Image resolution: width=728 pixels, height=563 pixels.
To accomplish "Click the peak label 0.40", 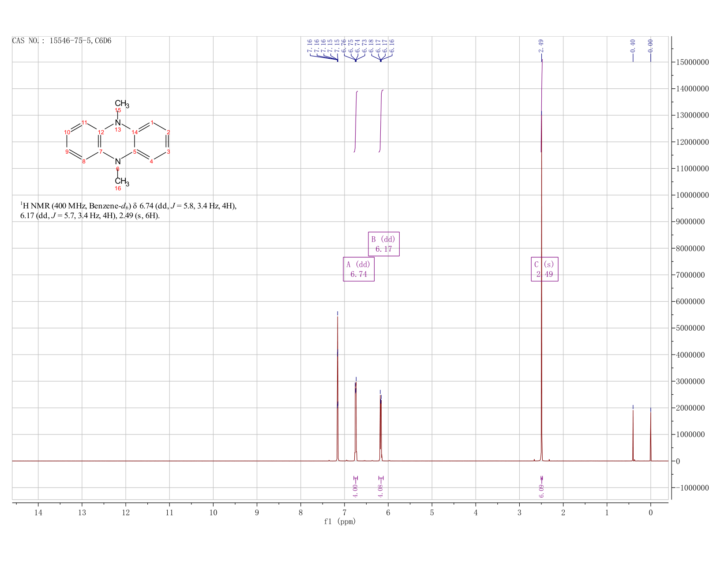I will coord(633,45).
